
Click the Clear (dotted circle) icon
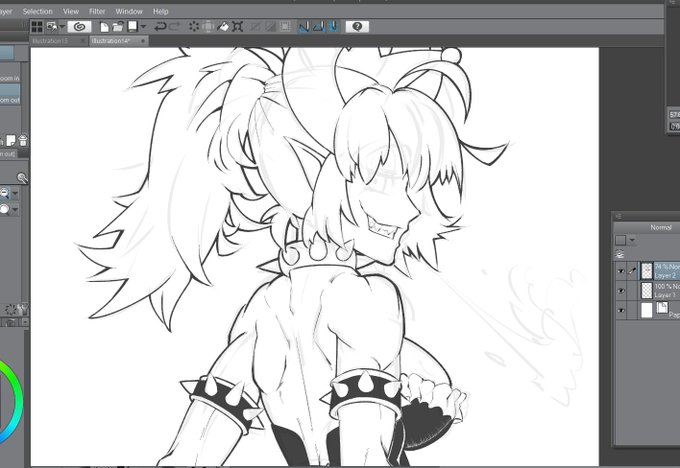pyautogui.click(x=194, y=27)
